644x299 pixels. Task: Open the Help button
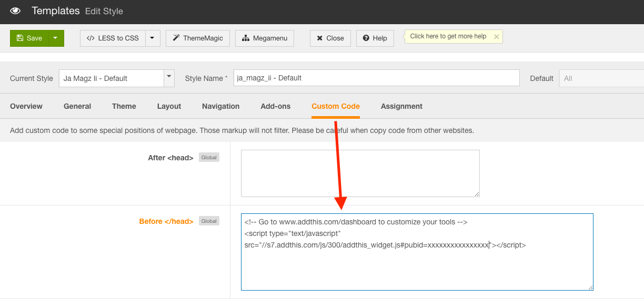click(375, 38)
